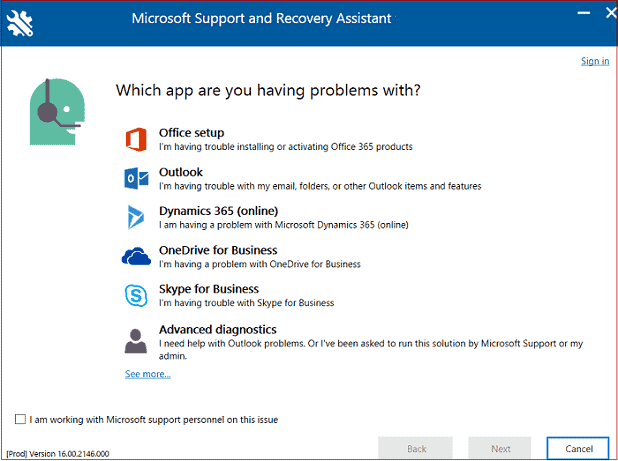This screenshot has height=461, width=618.
Task: Click the Outlook envelope icon
Action: [136, 178]
